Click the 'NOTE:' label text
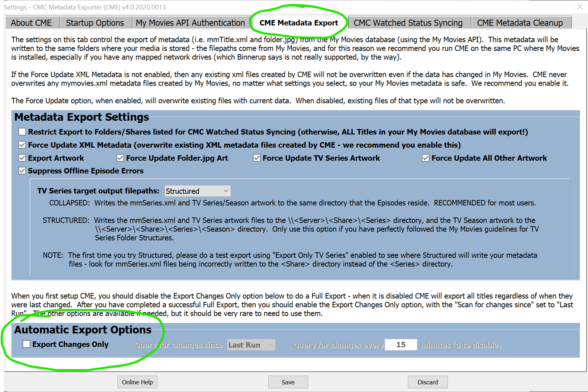The width and height of the screenshot is (588, 392). point(53,255)
